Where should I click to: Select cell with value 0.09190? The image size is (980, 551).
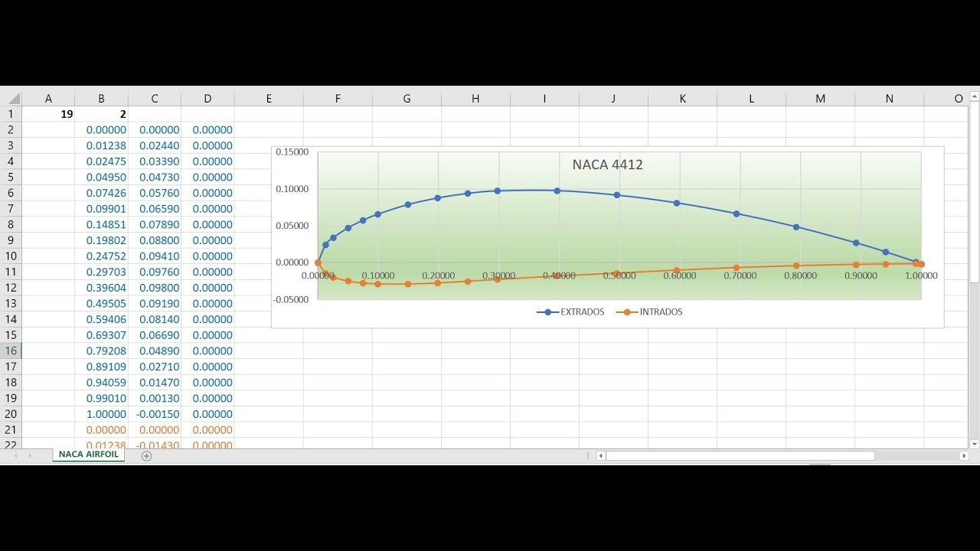(x=155, y=304)
